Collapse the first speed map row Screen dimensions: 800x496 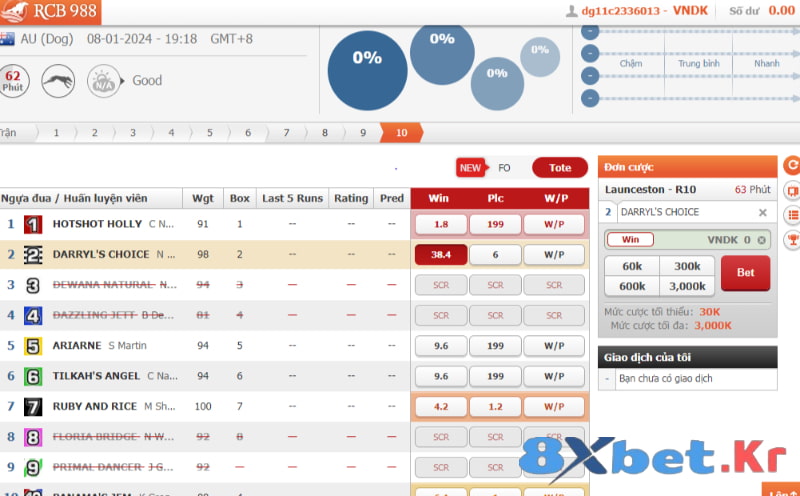(x=591, y=32)
